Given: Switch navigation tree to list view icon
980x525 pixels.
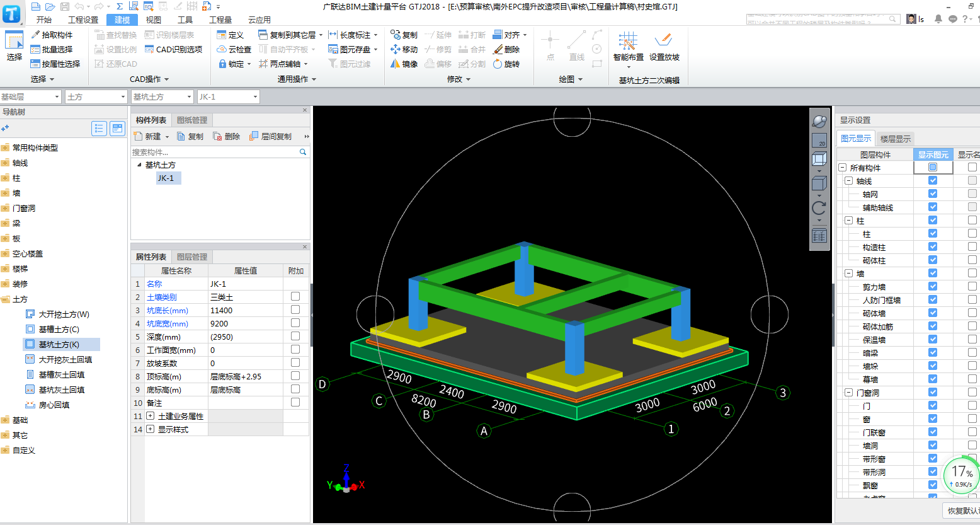Looking at the screenshot, I should 99,129.
